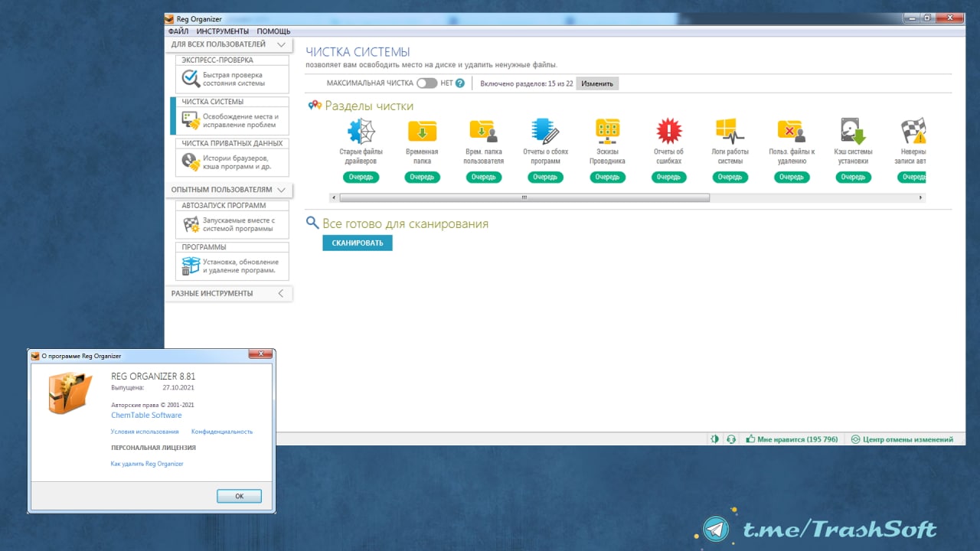980x551 pixels.
Task: Toggle the maximum cleaning switch
Action: point(426,83)
